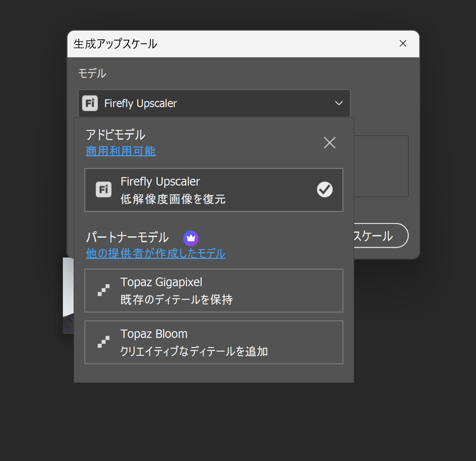Click the クリエイティブなディテールを追加 description
Viewport: 476px width, 461px height.
tap(194, 351)
